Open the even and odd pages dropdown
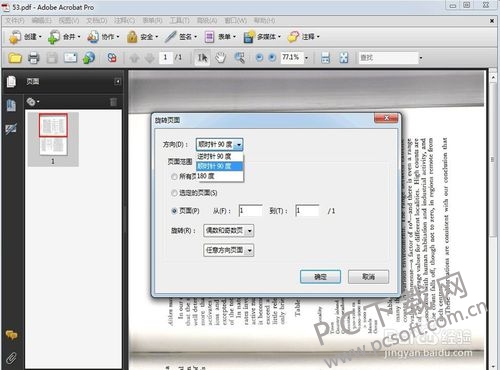Image resolution: width=500 pixels, height=370 pixels. 229,230
